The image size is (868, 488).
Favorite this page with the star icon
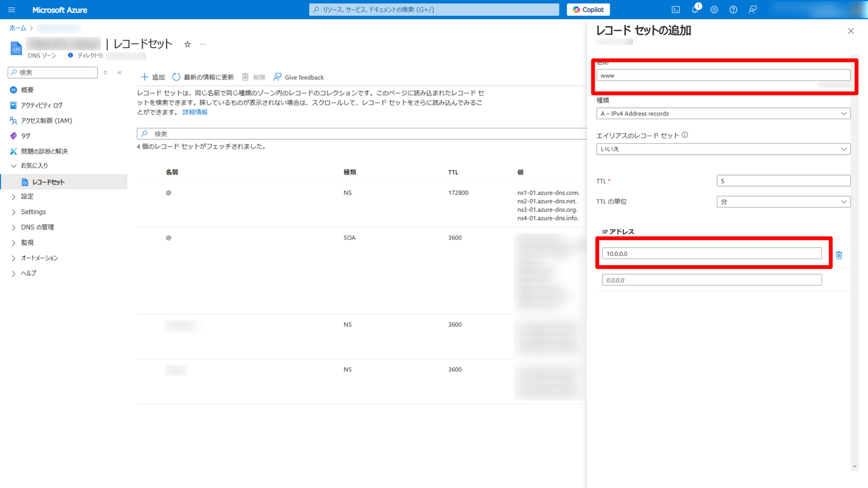pos(187,44)
